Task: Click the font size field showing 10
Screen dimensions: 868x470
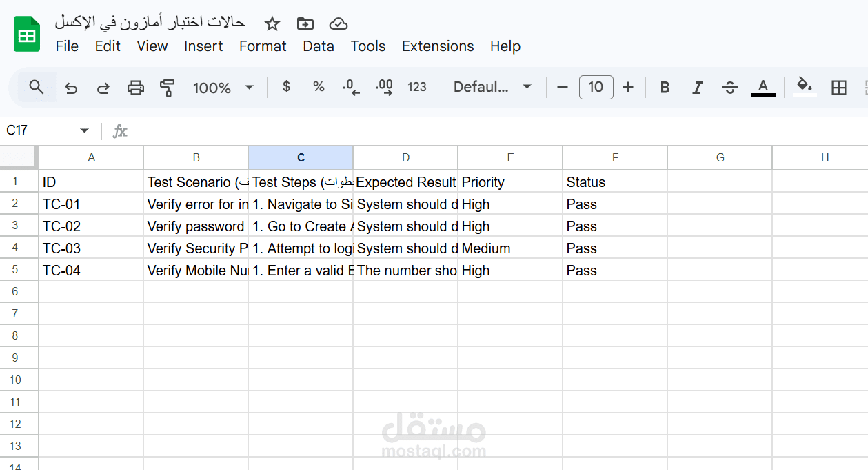Action: pyautogui.click(x=596, y=87)
